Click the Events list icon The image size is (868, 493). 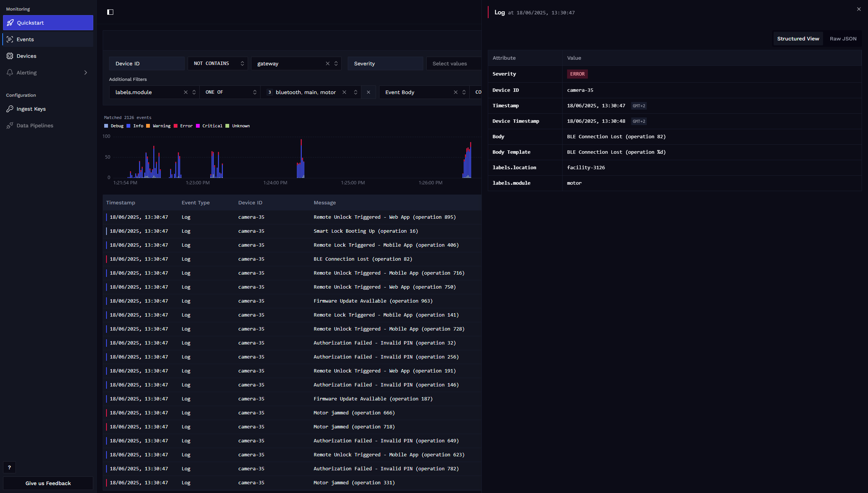(x=10, y=39)
